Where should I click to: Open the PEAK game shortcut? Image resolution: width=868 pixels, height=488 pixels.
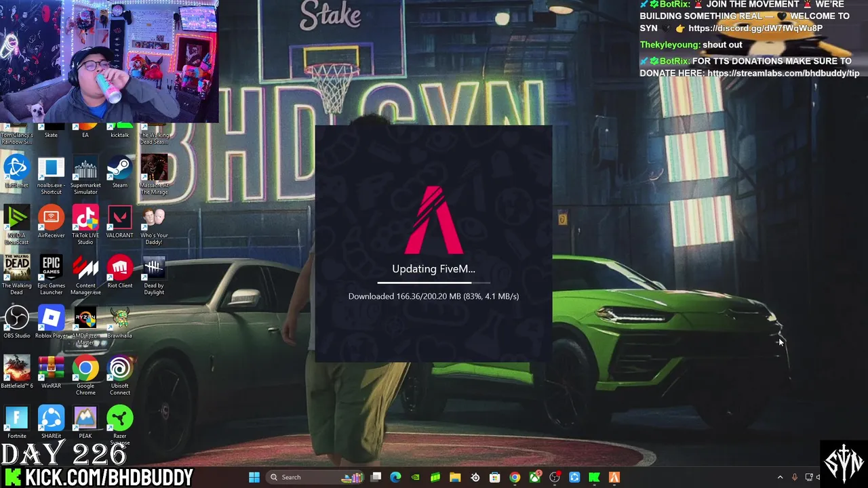85,423
